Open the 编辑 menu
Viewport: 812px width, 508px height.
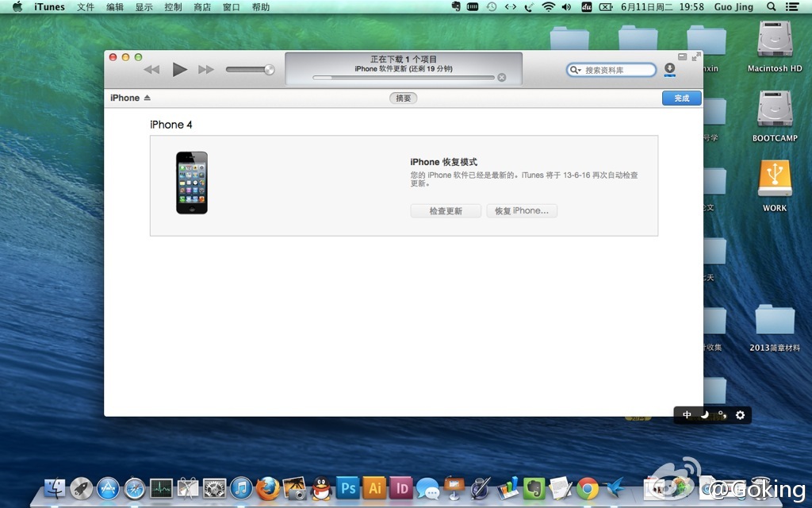115,6
